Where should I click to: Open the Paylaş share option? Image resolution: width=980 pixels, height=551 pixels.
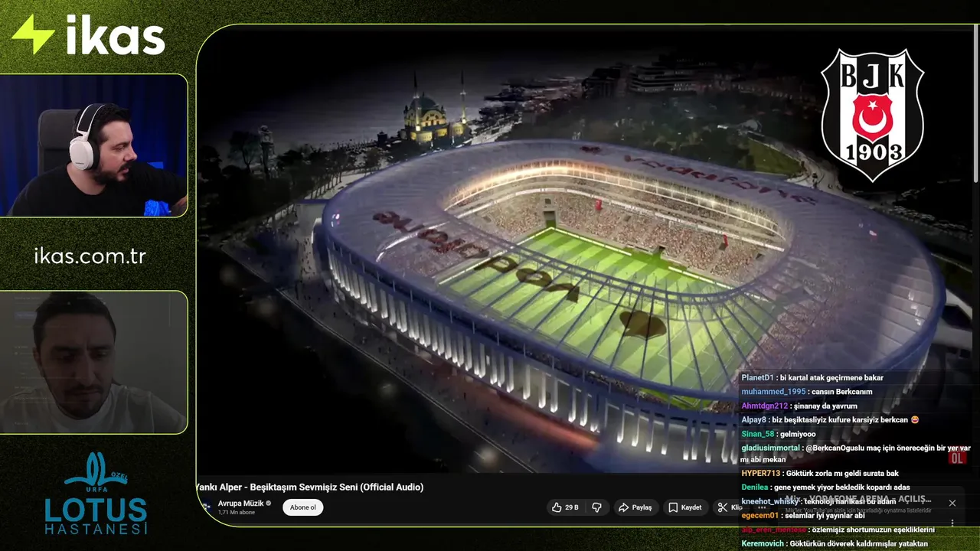635,507
